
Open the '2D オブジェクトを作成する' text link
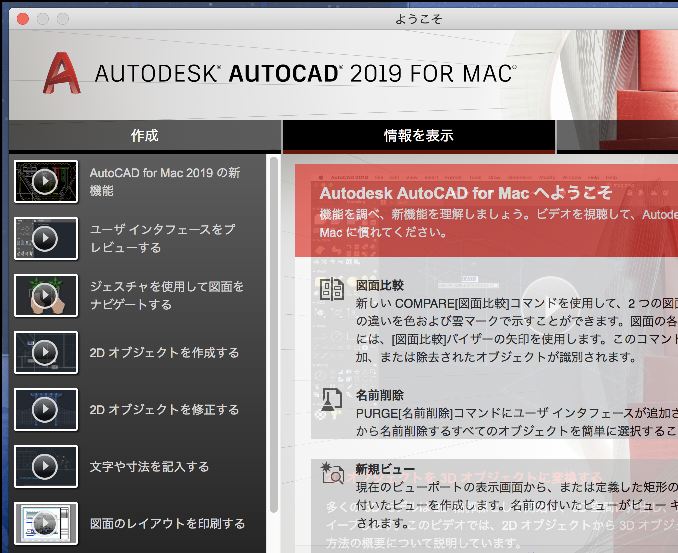164,353
